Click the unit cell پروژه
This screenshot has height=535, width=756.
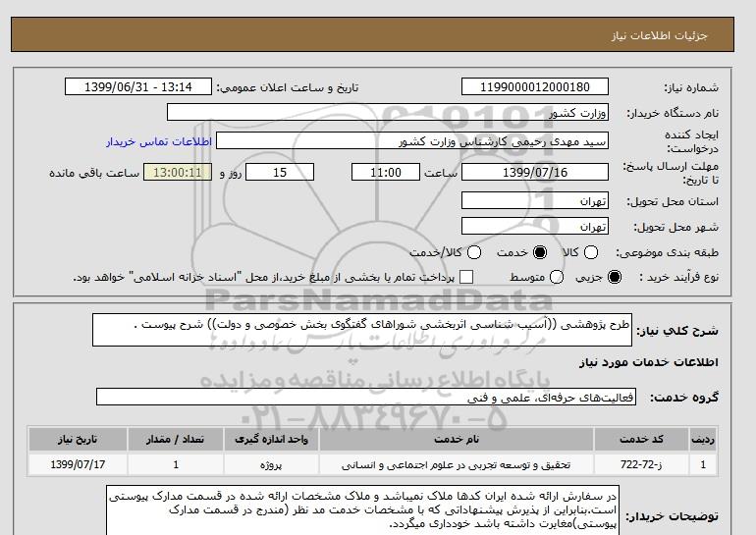click(x=271, y=464)
